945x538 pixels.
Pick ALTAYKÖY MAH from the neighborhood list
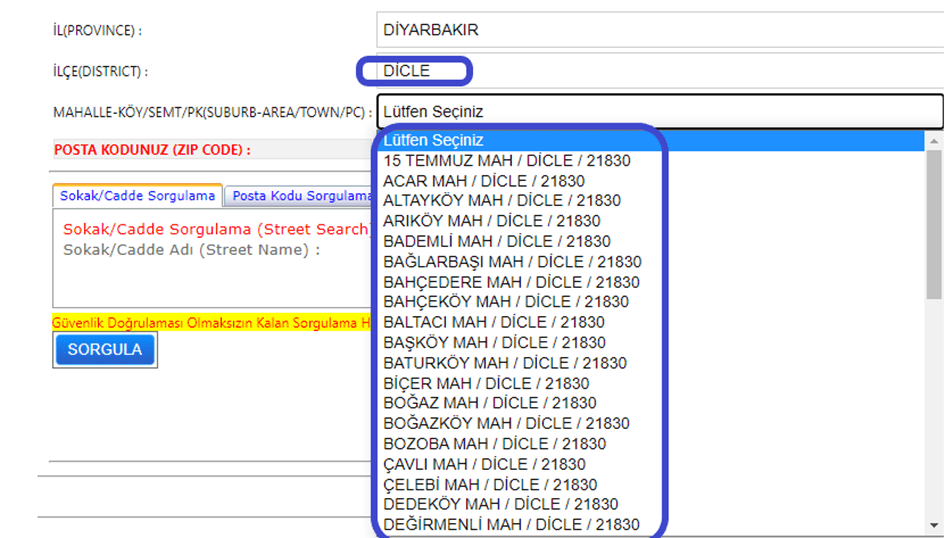coord(502,201)
